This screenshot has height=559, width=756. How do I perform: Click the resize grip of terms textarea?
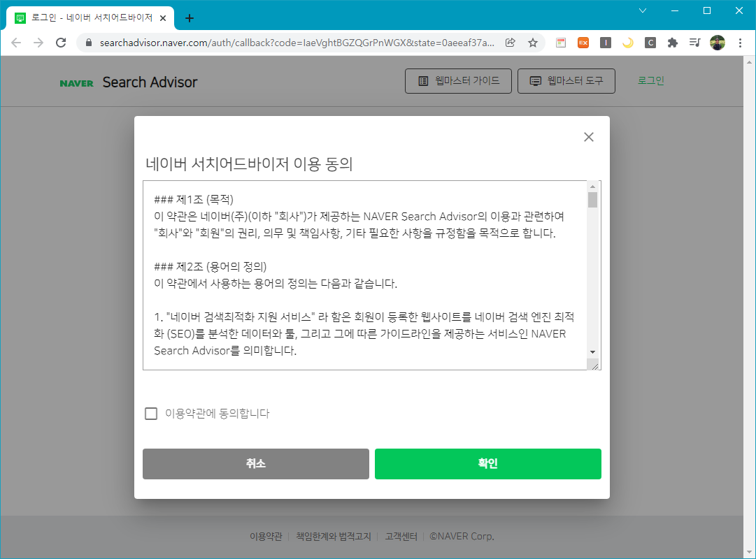(595, 365)
